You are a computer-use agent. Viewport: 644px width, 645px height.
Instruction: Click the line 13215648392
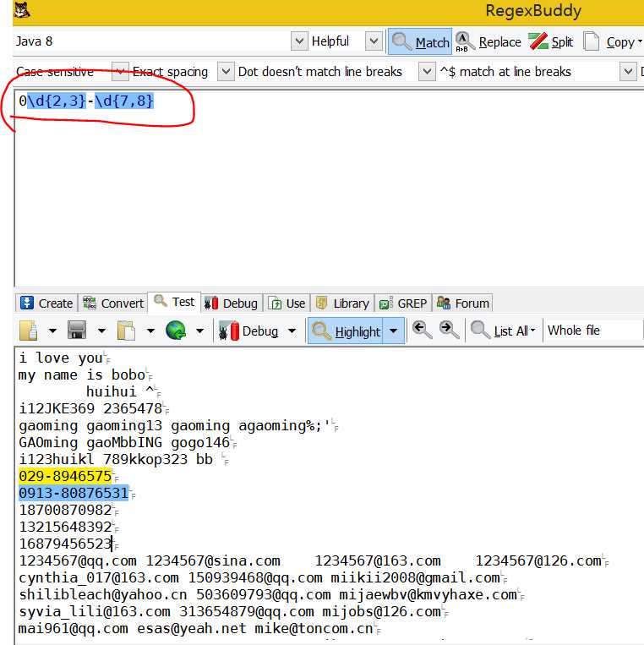click(x=65, y=527)
